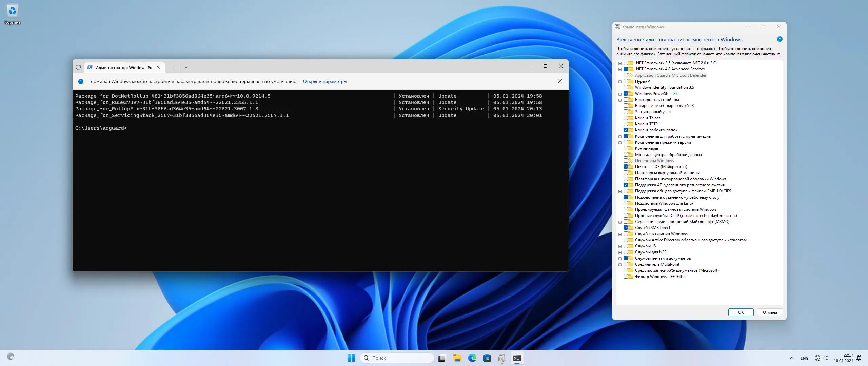Viewport: 868px width, 366px height.
Task: Launch Microsoft Edge from taskbar
Action: tap(472, 358)
